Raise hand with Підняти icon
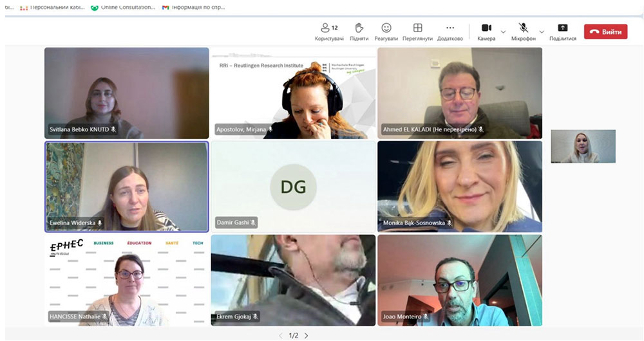 [x=359, y=29]
